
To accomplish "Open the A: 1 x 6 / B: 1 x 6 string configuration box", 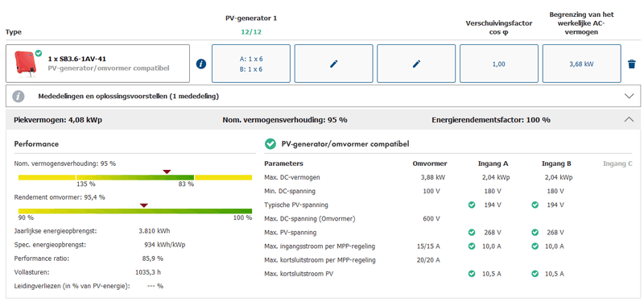I will click(x=251, y=64).
